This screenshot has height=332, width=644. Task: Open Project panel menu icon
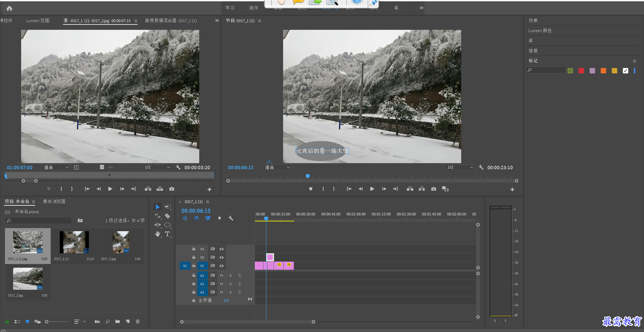pos(34,202)
